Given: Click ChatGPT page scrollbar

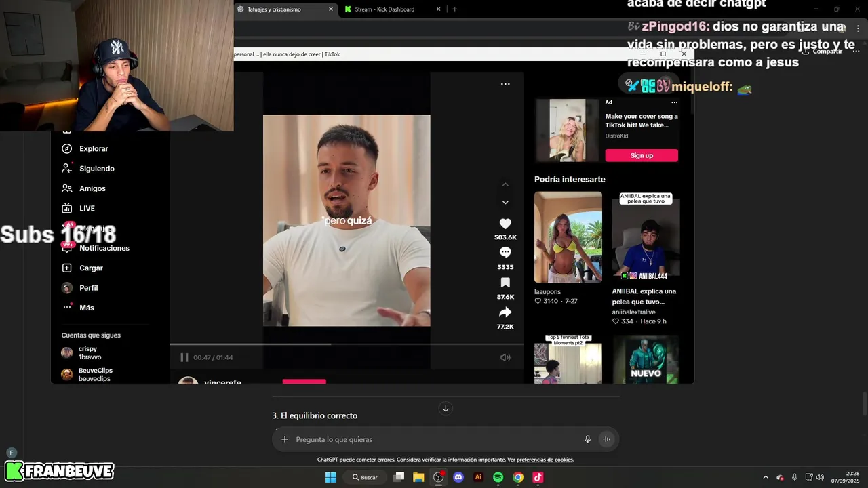Looking at the screenshot, I should [864, 403].
